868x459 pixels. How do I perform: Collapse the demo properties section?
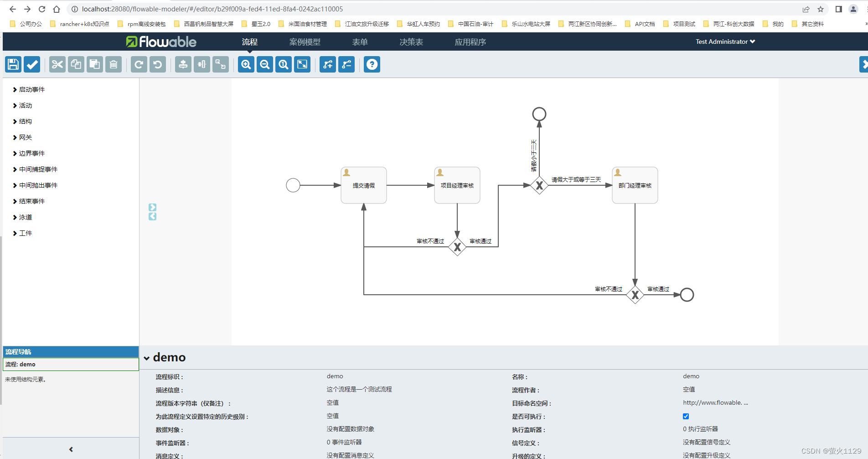[146, 358]
